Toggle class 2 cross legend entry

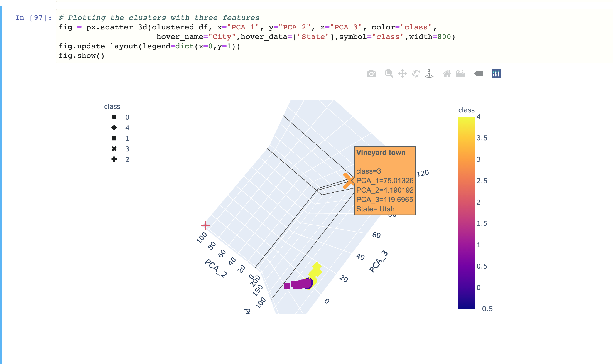tap(120, 159)
